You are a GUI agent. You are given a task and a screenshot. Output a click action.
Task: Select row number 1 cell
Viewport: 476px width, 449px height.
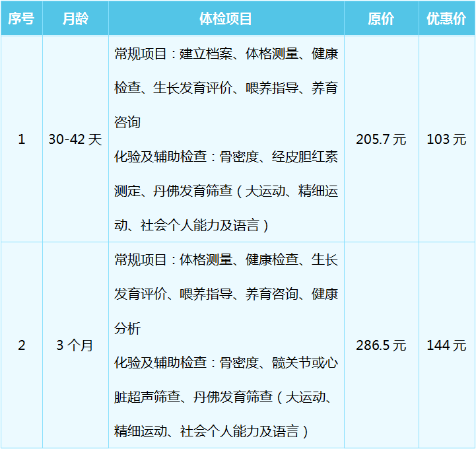pyautogui.click(x=21, y=139)
